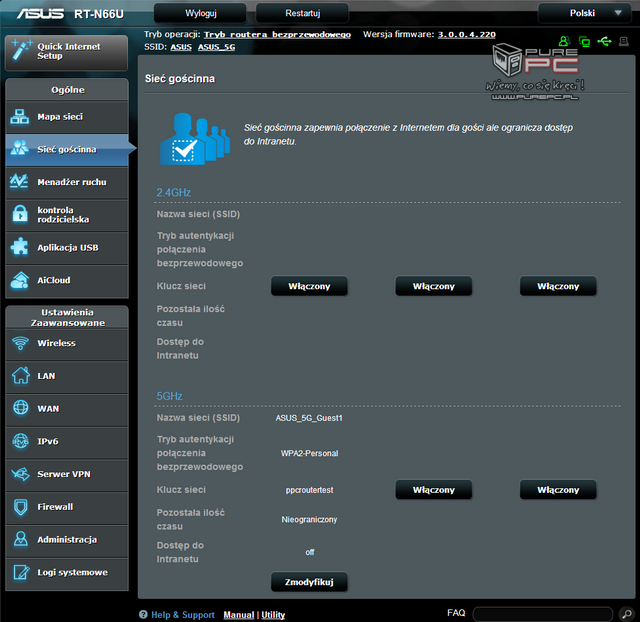
Task: Click the Aplikacja USB puzzle icon
Action: (x=20, y=247)
